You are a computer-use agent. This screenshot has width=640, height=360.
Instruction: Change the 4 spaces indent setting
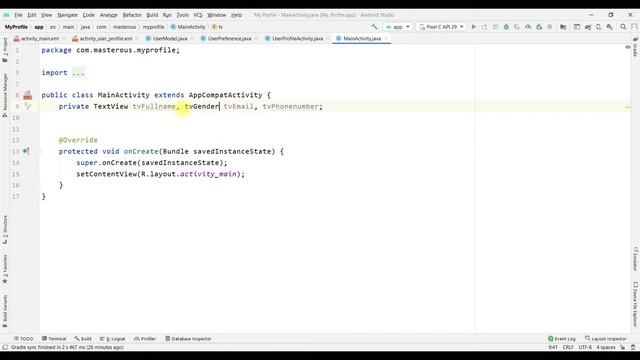click(x=606, y=347)
